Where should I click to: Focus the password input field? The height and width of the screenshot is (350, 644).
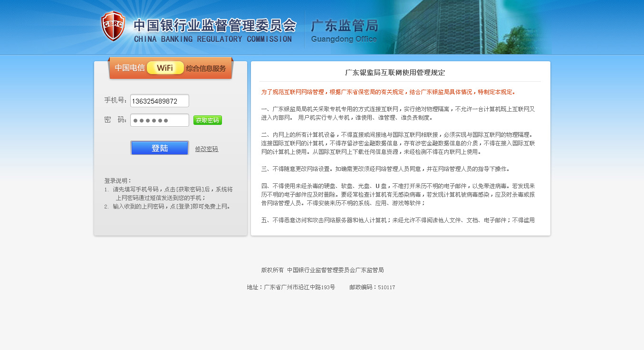click(x=160, y=120)
